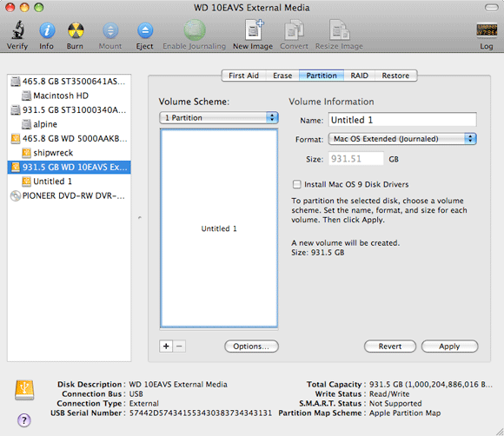This screenshot has width=504, height=436.
Task: Toggle Install Mac OS 9 Disk Drivers
Action: [x=296, y=184]
